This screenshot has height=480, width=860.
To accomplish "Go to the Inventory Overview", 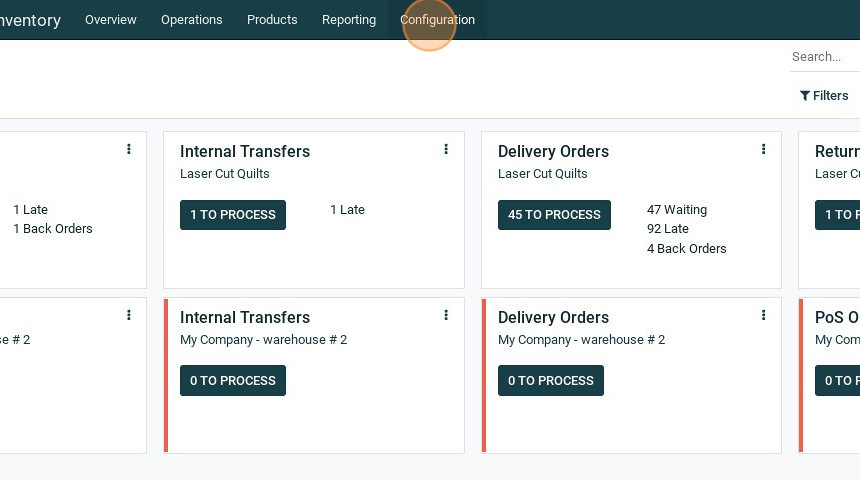I will coord(110,20).
